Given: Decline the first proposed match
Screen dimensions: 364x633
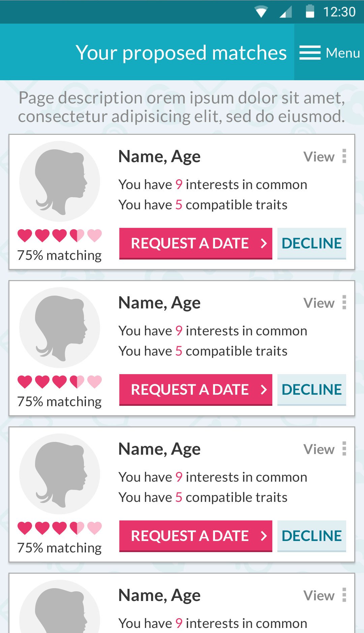Looking at the screenshot, I should 311,243.
